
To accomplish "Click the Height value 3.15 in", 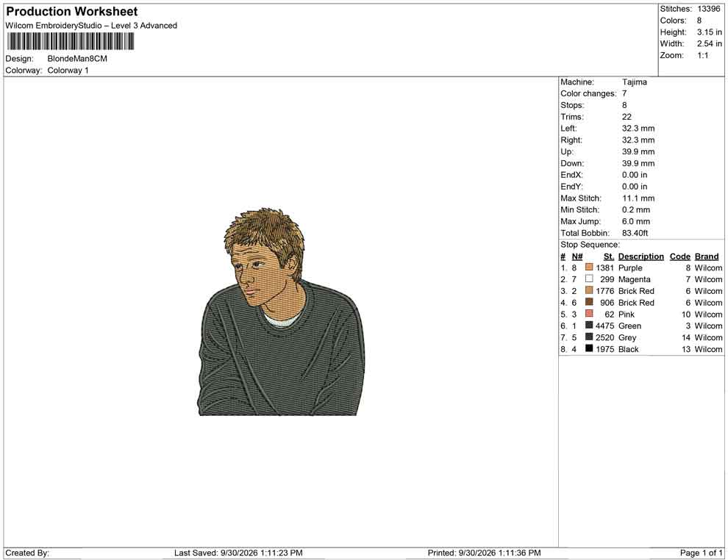I will [710, 32].
